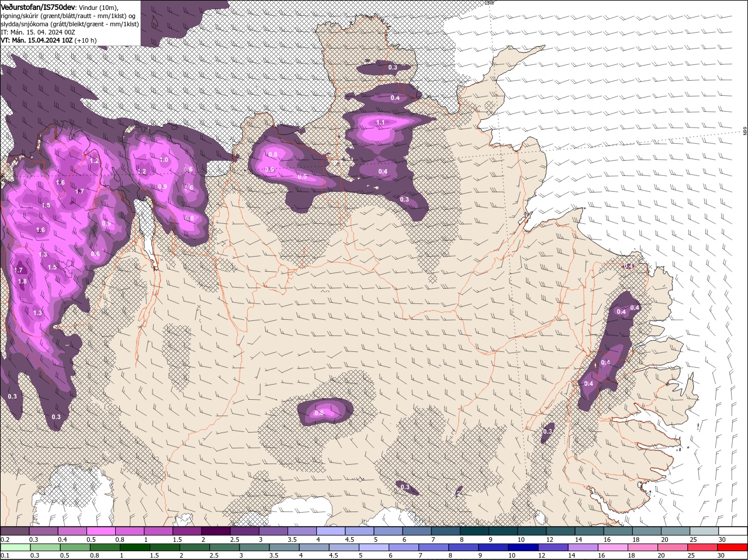Screen dimensions: 748x560
Task: Click the 'slydda/snjókoma (grátt/bleikt/grænt' caption line
Action: pyautogui.click(x=70, y=24)
